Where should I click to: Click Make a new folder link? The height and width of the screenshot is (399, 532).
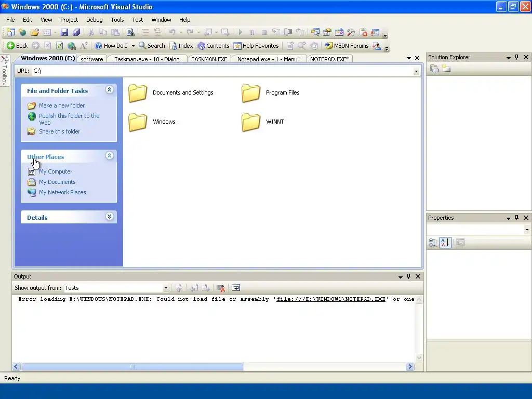[x=62, y=105]
